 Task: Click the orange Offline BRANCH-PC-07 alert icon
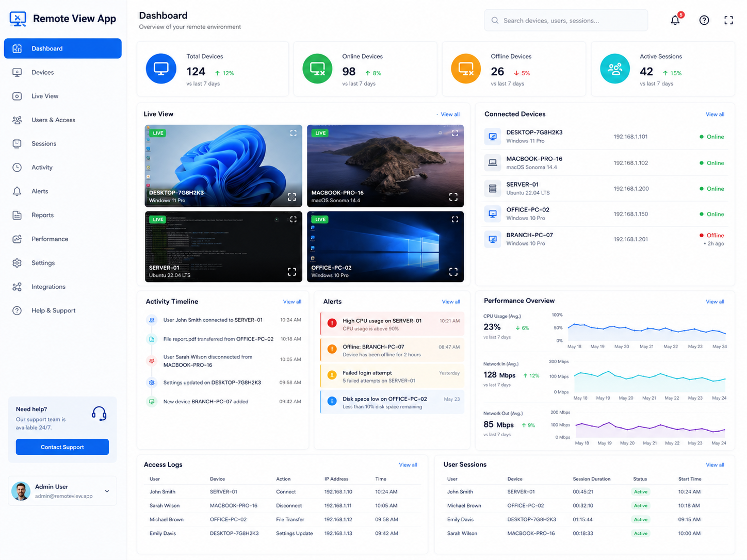tap(332, 350)
